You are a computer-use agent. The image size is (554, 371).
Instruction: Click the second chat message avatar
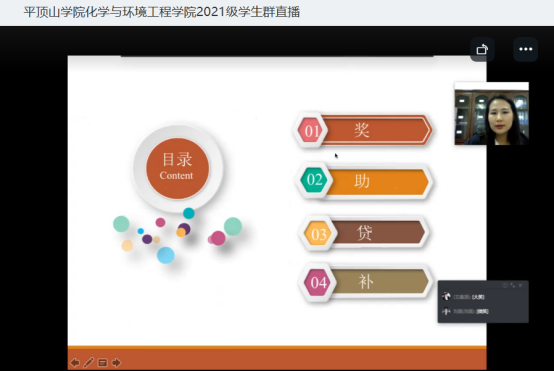point(446,311)
